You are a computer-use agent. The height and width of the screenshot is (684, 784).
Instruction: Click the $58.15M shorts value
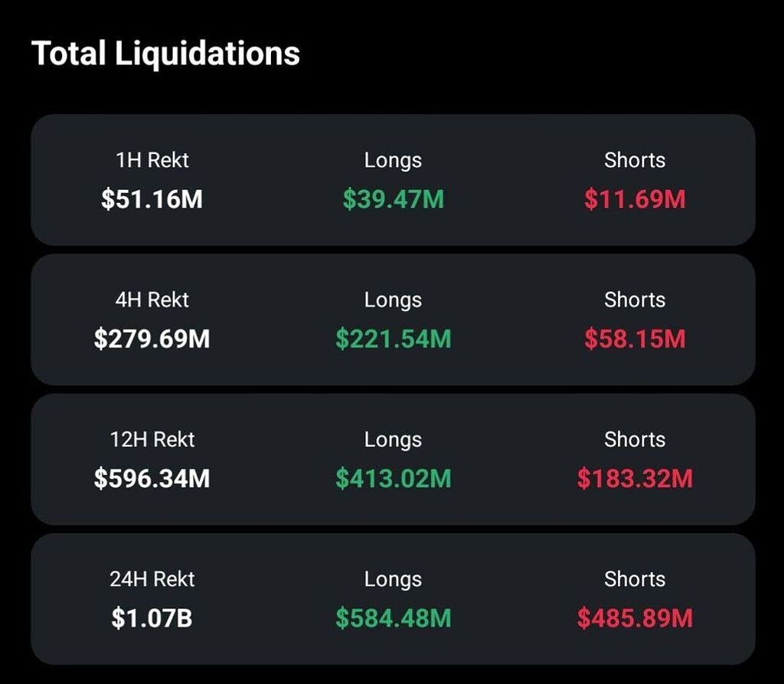tap(635, 339)
